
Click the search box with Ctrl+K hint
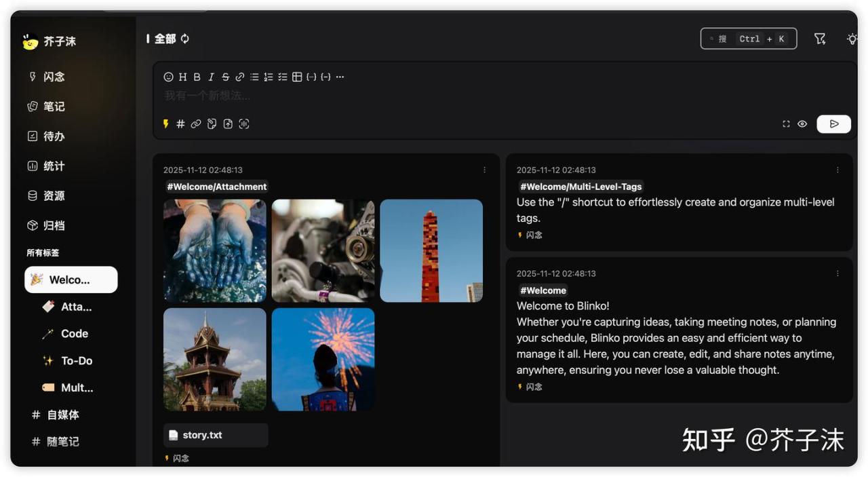click(748, 39)
